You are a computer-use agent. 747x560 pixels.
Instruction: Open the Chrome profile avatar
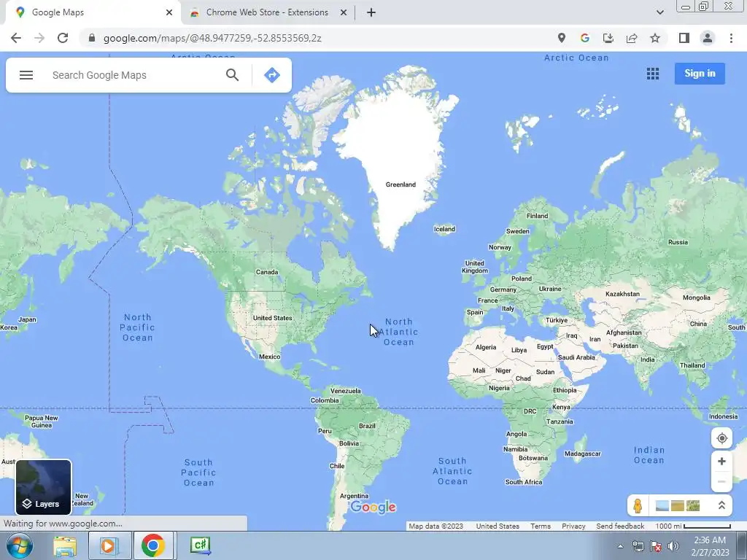point(708,38)
